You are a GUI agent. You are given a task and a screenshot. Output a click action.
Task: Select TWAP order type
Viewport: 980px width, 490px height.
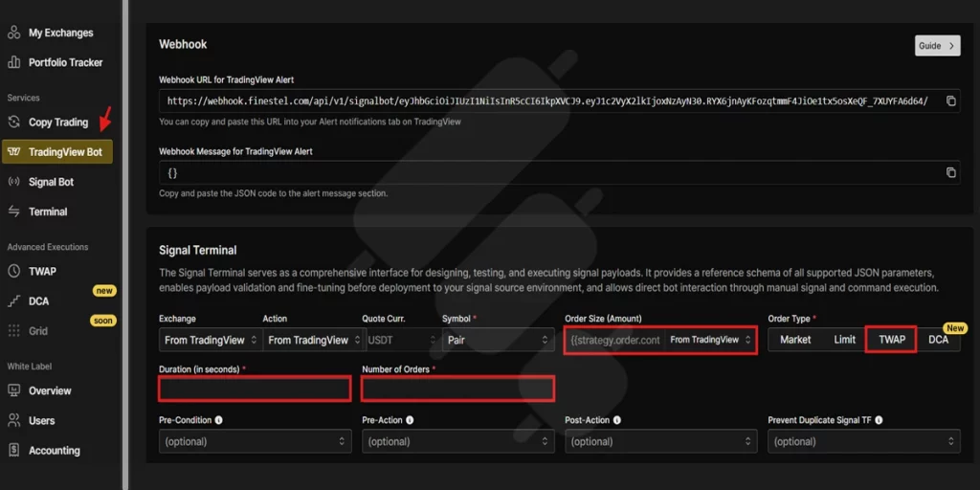click(891, 340)
